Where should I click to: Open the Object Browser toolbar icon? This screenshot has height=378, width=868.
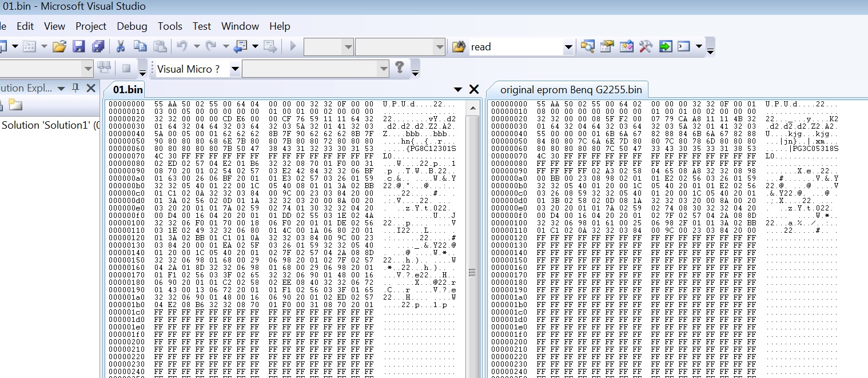click(x=626, y=46)
